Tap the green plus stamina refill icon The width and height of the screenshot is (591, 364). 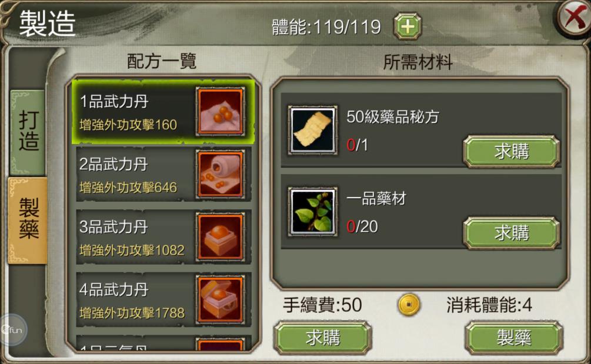(408, 26)
